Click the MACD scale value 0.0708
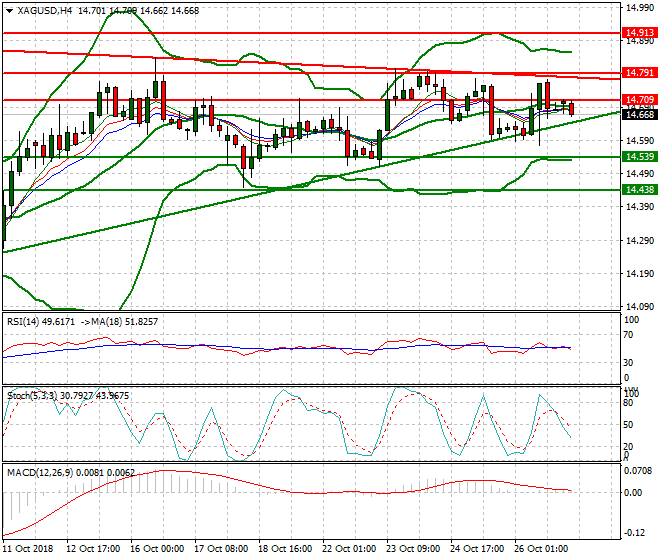 [x=639, y=471]
